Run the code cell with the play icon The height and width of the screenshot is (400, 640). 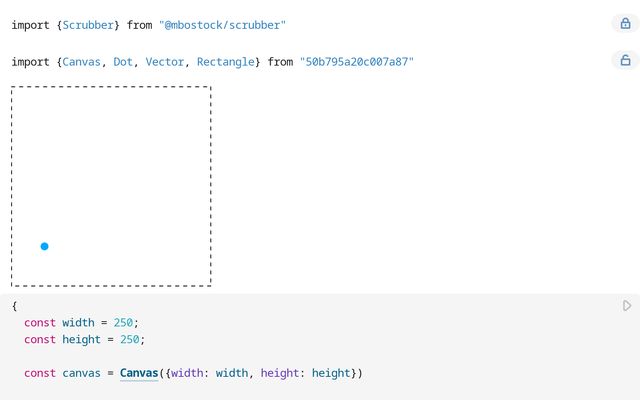click(627, 306)
